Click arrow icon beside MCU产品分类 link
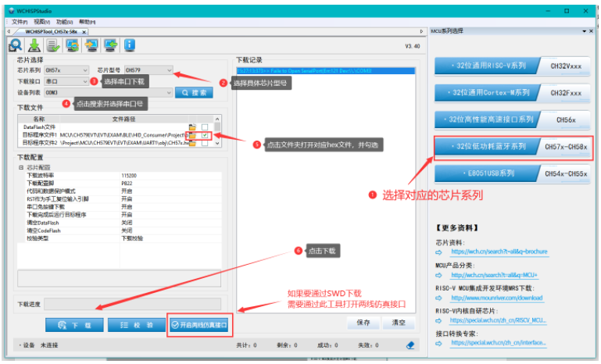This screenshot has width=601, height=364. 438,275
